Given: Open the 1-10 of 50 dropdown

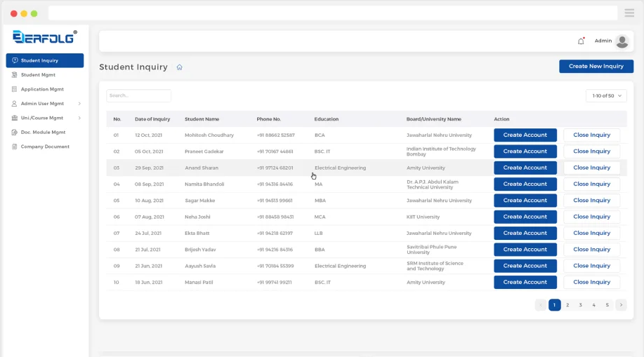Looking at the screenshot, I should pos(606,95).
